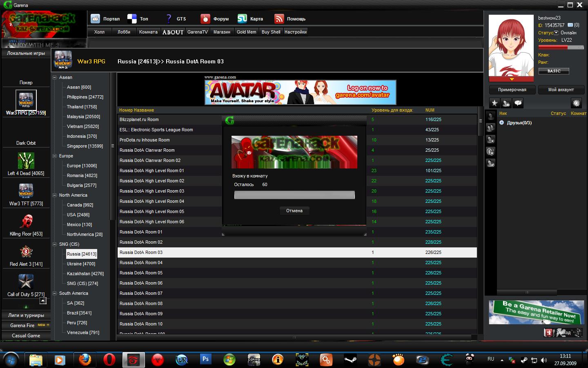Select the War3 TFT game icon
The width and height of the screenshot is (588, 368).
(26, 191)
